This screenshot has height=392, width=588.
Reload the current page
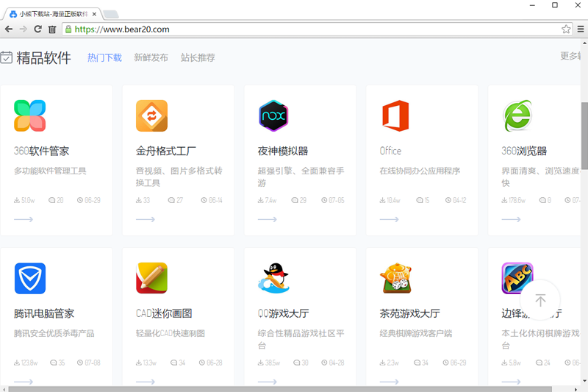pos(37,29)
